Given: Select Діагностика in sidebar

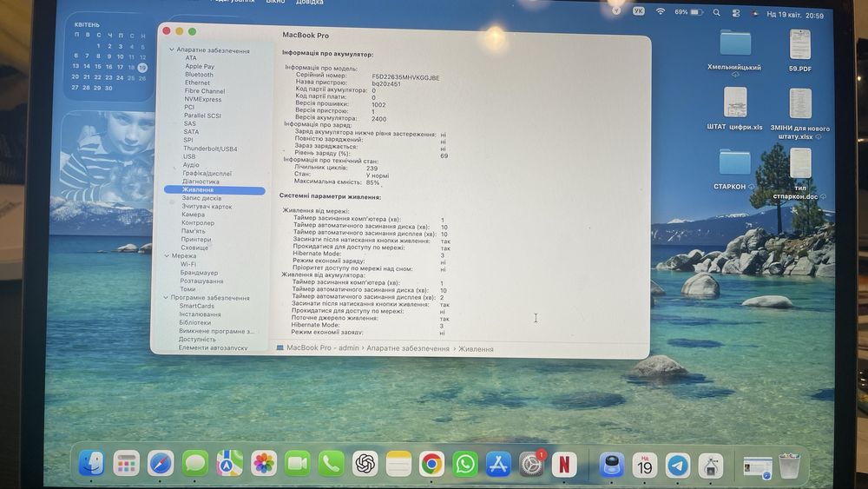Looking at the screenshot, I should click(201, 182).
